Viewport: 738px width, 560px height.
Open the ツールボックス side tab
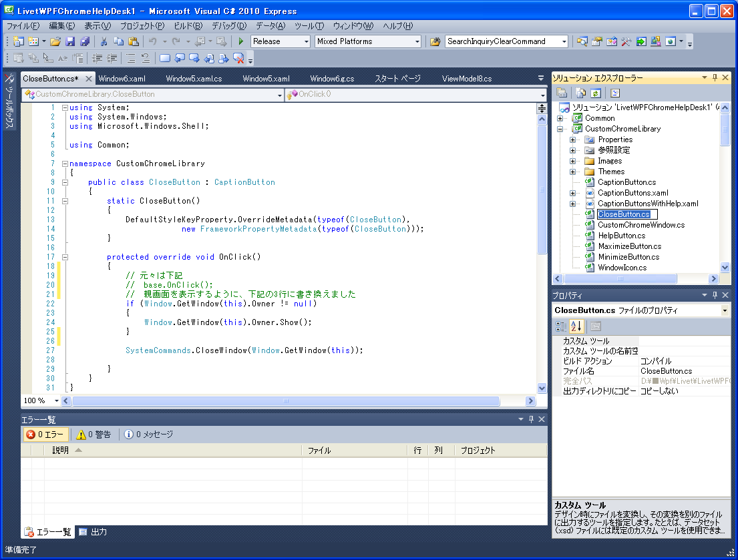click(9, 102)
